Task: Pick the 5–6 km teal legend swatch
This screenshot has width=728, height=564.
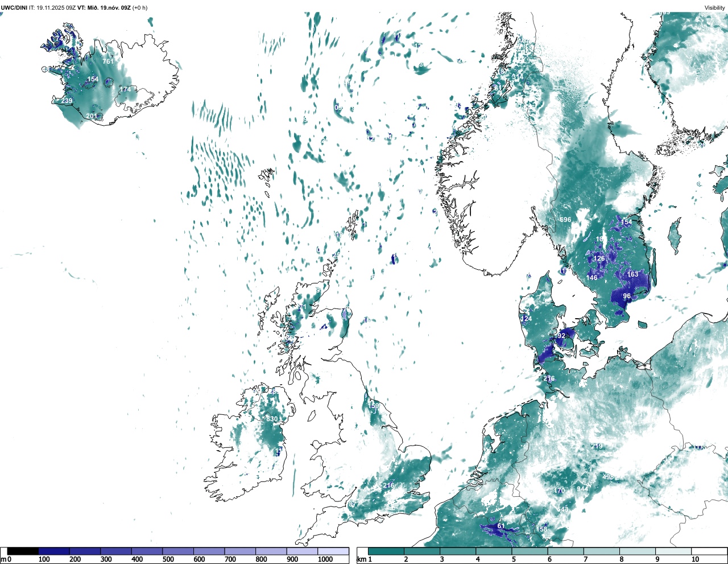Action: [530, 551]
